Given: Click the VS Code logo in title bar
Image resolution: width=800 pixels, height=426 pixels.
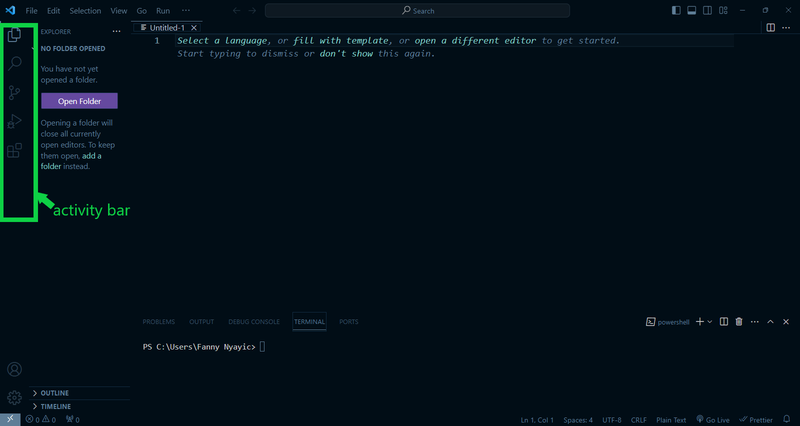Looking at the screenshot, I should [10, 11].
